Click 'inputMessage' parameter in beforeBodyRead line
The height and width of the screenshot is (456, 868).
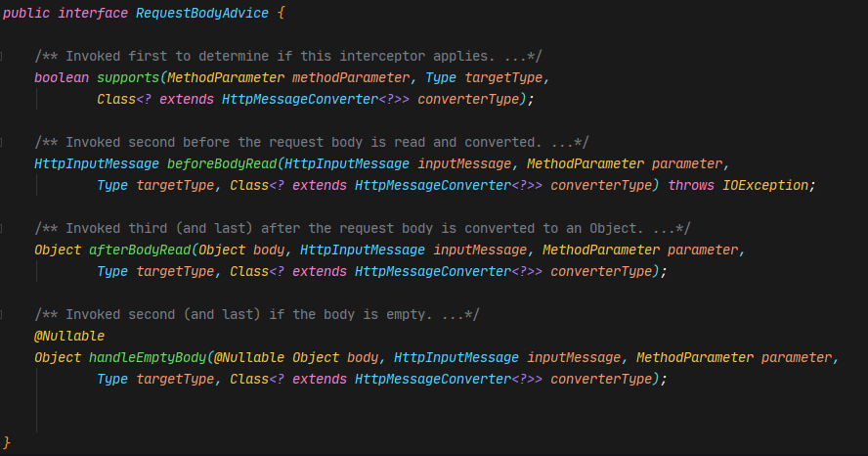click(464, 164)
